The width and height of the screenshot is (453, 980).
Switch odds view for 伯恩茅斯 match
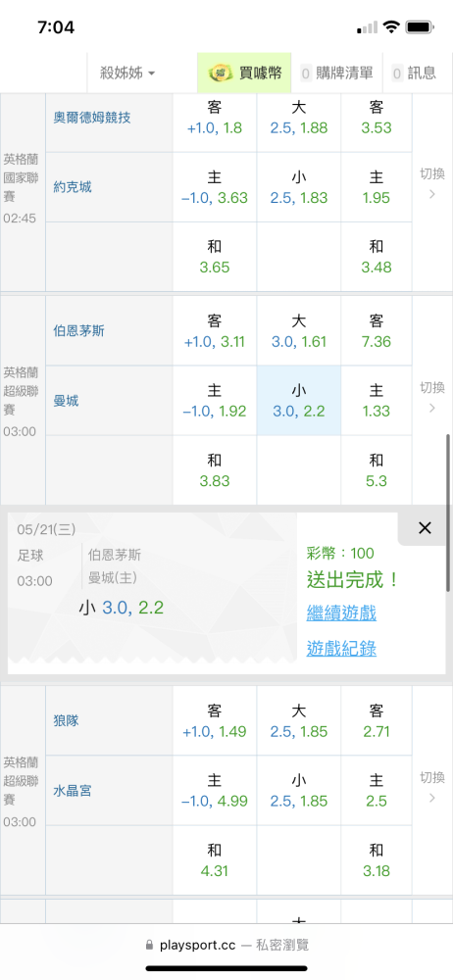pos(432,397)
